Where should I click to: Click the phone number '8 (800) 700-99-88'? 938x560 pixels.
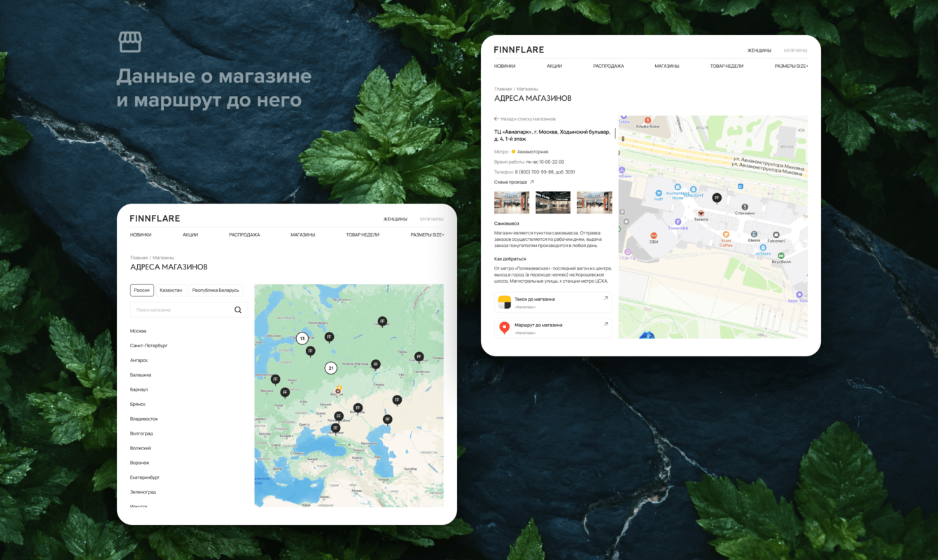(535, 172)
